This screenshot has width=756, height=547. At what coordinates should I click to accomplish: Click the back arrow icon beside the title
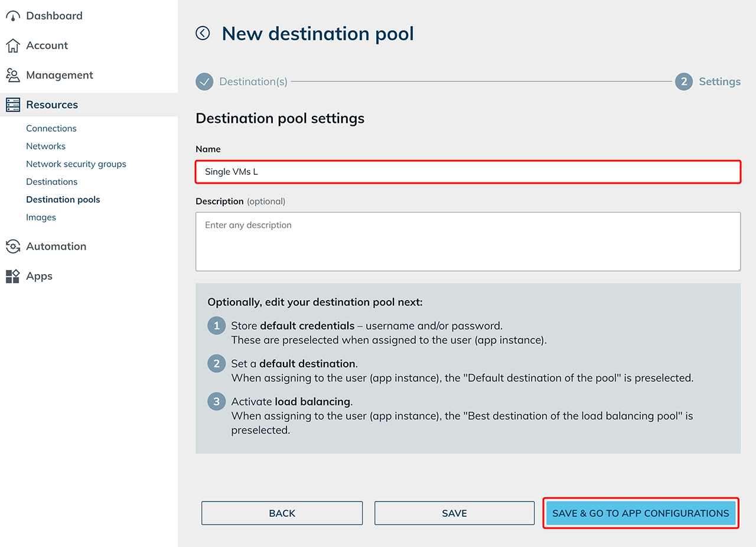click(203, 34)
